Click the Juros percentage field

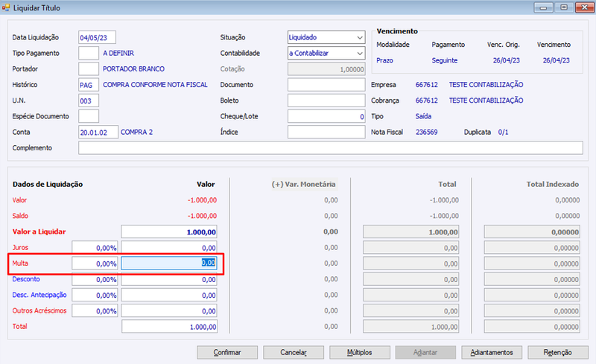tap(95, 248)
